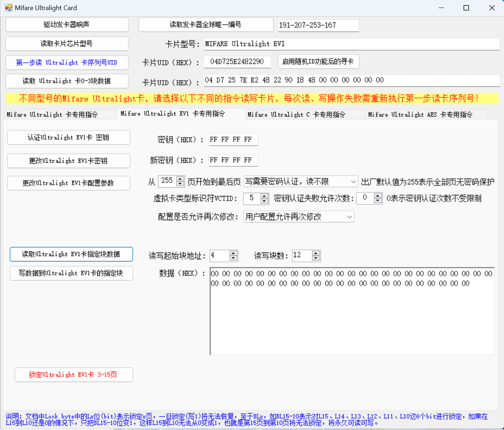The image size is (504, 430).
Task: Open the Mifare Ultralight 卡专用指令 tab
Action: [52, 115]
